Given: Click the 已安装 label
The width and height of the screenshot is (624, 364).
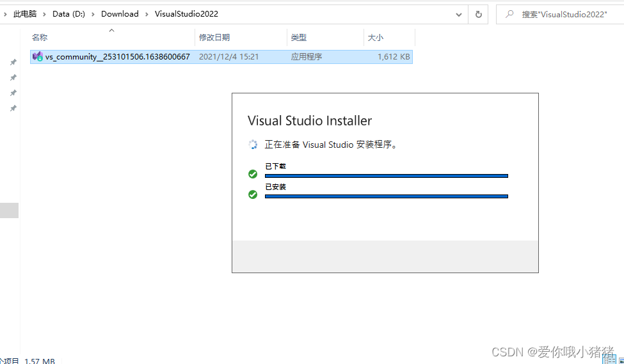Looking at the screenshot, I should point(275,187).
